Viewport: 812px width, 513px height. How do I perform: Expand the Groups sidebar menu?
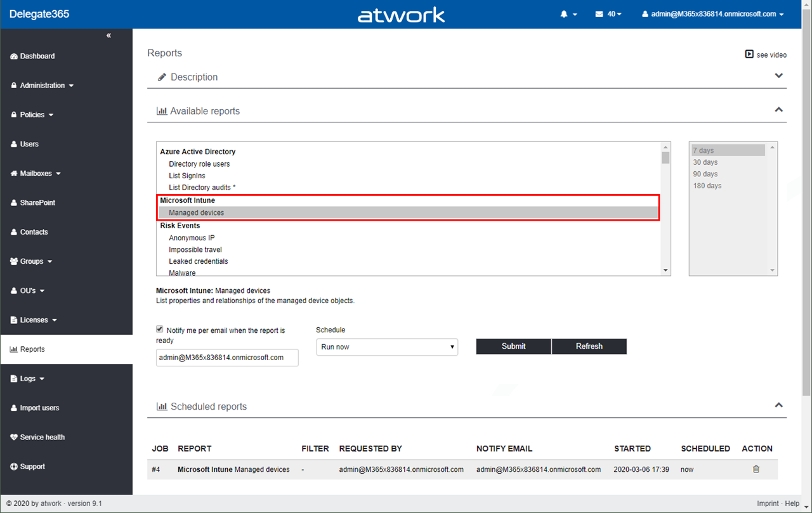coord(32,261)
